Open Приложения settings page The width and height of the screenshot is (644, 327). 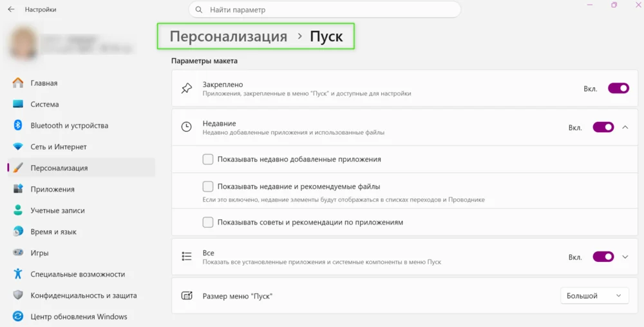(x=81, y=189)
